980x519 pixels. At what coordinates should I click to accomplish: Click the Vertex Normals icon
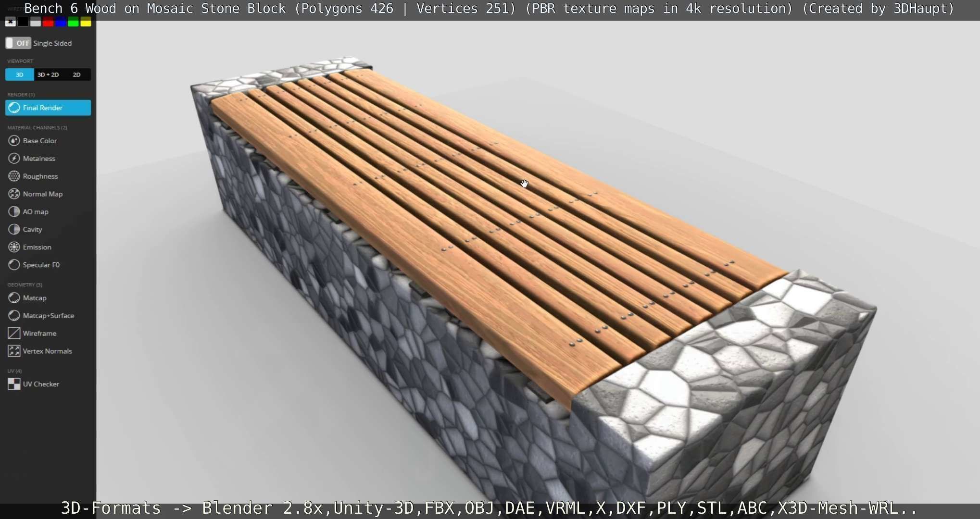pyautogui.click(x=14, y=351)
